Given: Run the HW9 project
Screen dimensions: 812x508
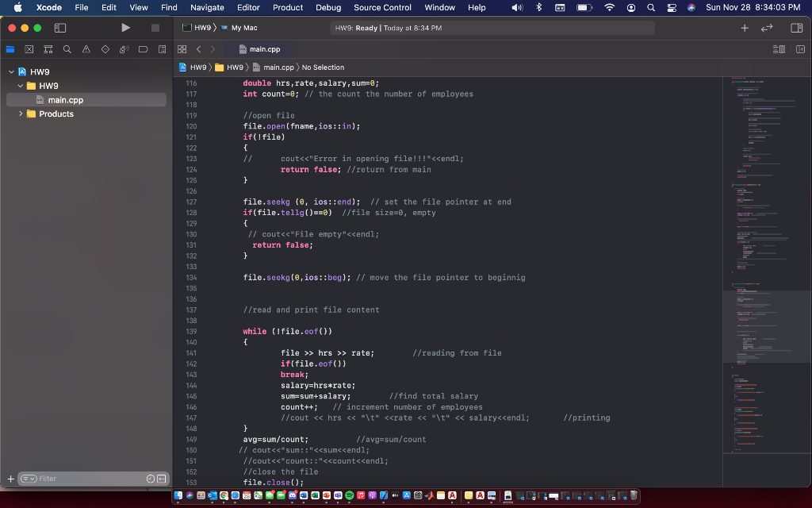Looking at the screenshot, I should click(x=125, y=28).
